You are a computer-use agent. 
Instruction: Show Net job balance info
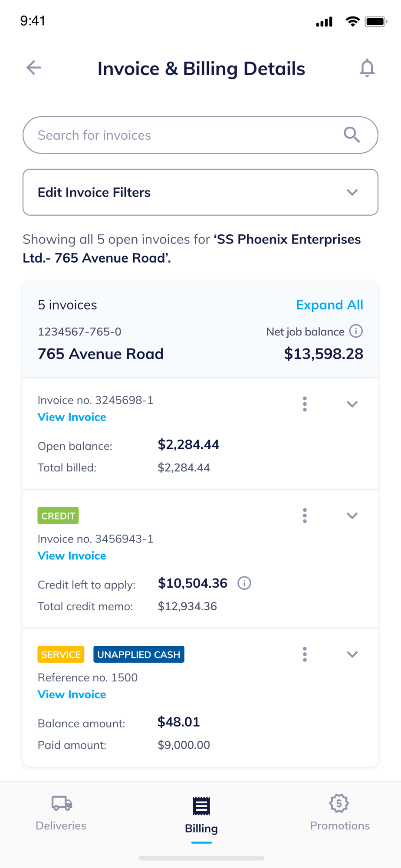pyautogui.click(x=356, y=332)
